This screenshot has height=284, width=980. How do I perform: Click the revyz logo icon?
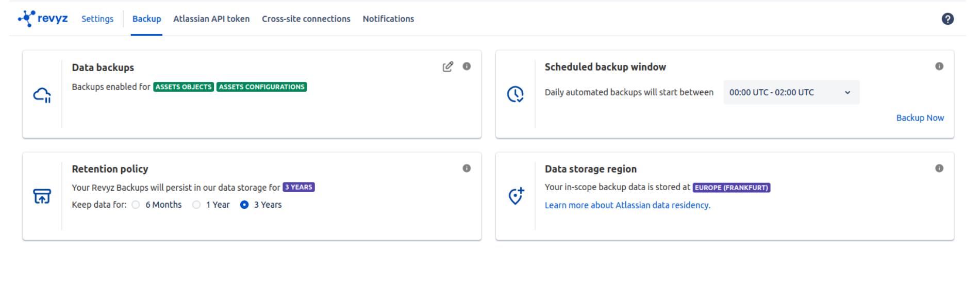[x=27, y=19]
